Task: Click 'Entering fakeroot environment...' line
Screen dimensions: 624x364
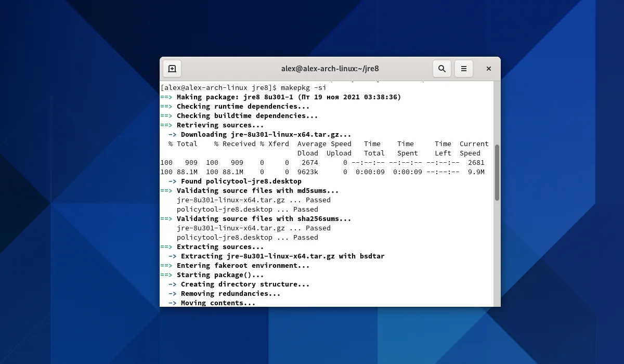Action: 235,266
